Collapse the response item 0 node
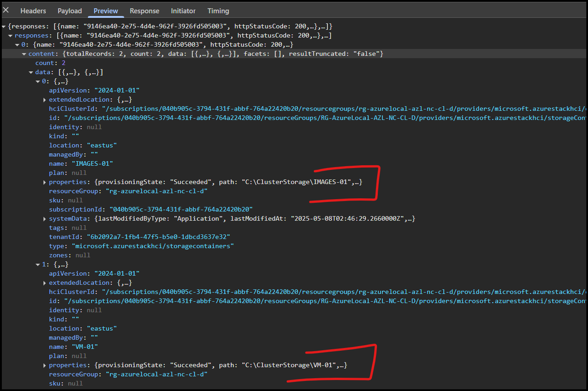 (x=17, y=45)
